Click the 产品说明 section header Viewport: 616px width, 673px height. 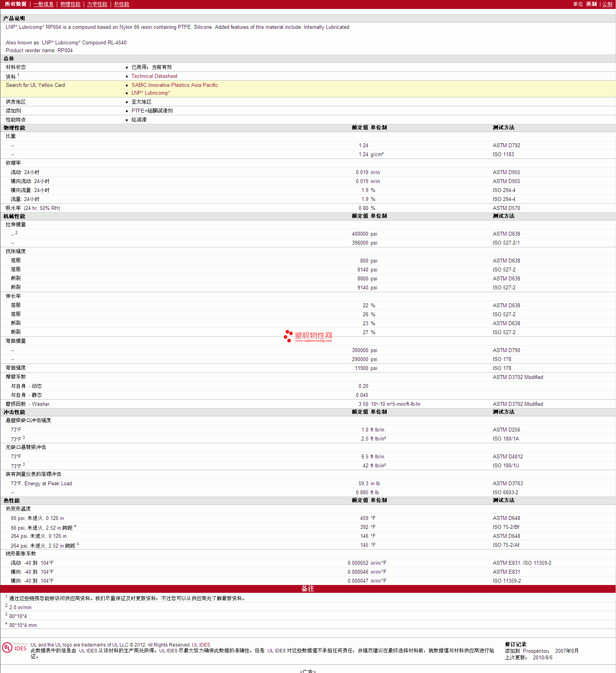click(x=14, y=19)
